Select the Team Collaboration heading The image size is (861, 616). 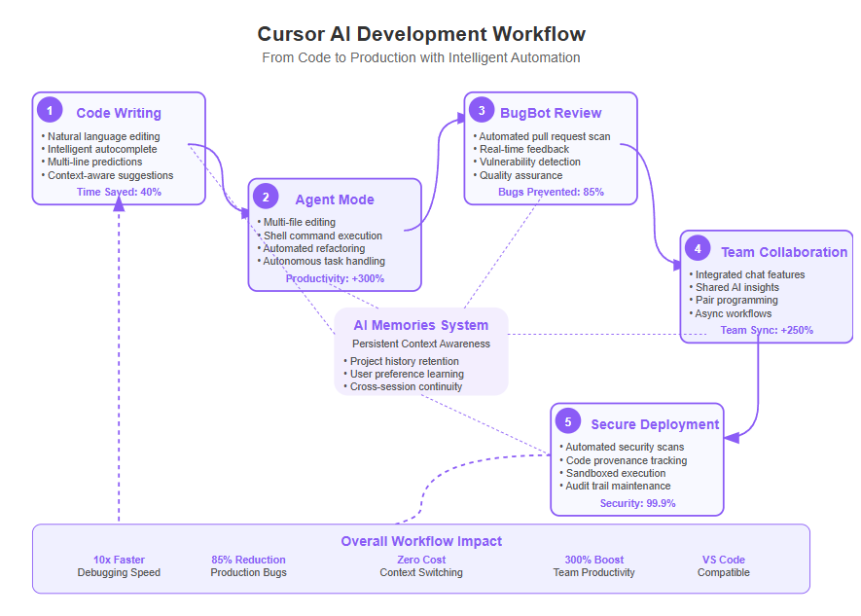pyautogui.click(x=784, y=252)
